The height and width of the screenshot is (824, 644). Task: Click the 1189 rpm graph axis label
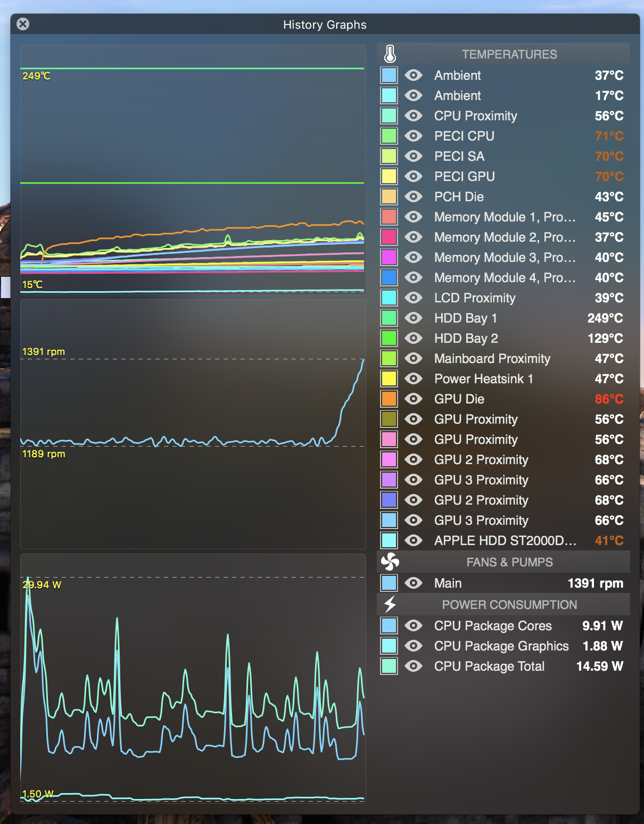click(44, 454)
